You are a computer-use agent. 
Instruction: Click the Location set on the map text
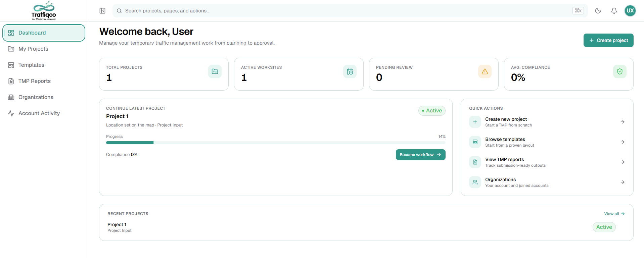point(130,125)
